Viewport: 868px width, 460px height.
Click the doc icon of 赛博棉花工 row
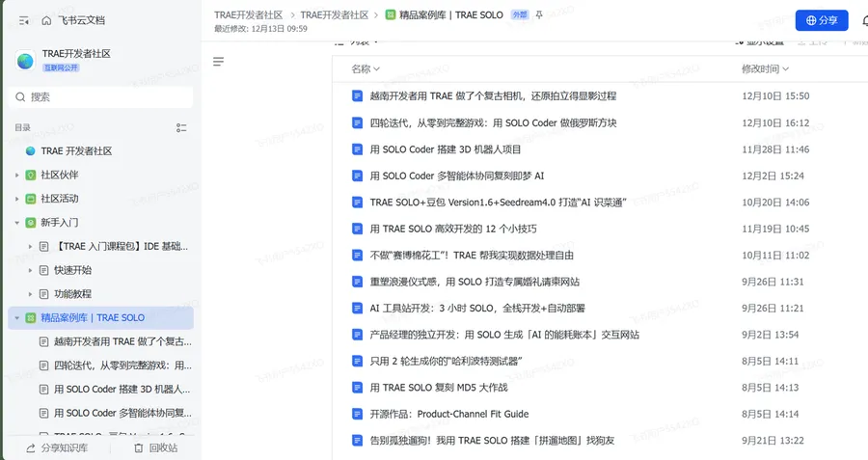[x=358, y=256]
